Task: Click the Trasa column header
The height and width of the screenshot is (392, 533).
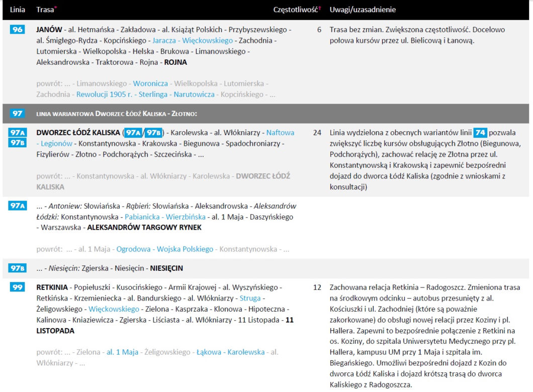Action: pos(45,10)
